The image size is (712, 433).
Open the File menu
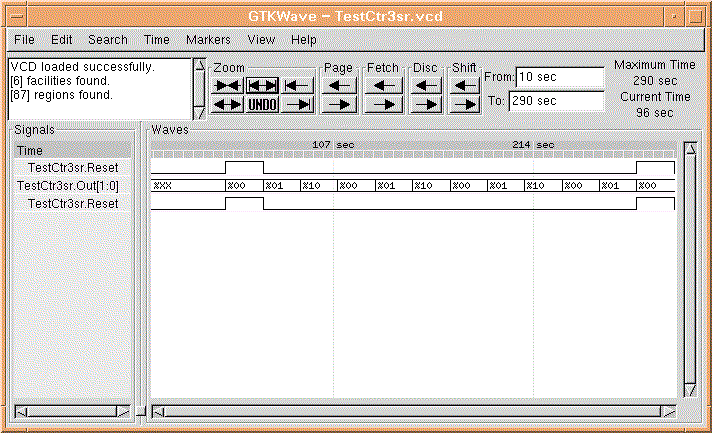point(24,40)
